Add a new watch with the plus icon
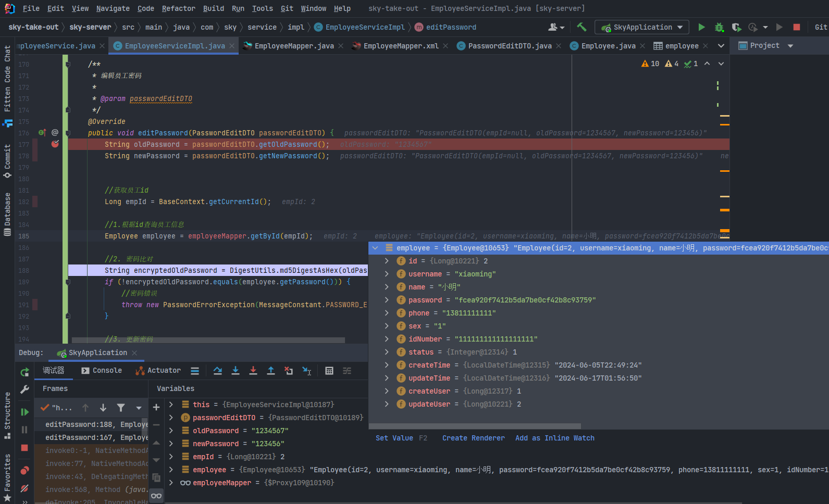The height and width of the screenshot is (504, 829). 156,407
